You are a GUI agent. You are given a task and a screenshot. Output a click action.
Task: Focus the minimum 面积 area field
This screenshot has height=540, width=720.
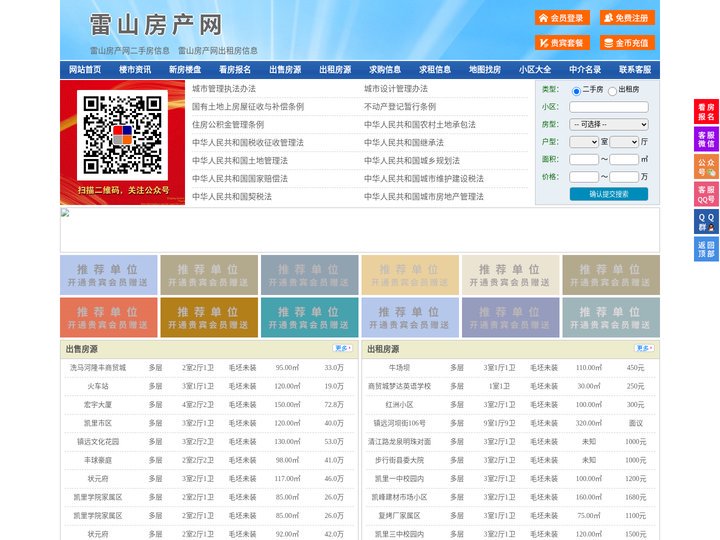584,159
